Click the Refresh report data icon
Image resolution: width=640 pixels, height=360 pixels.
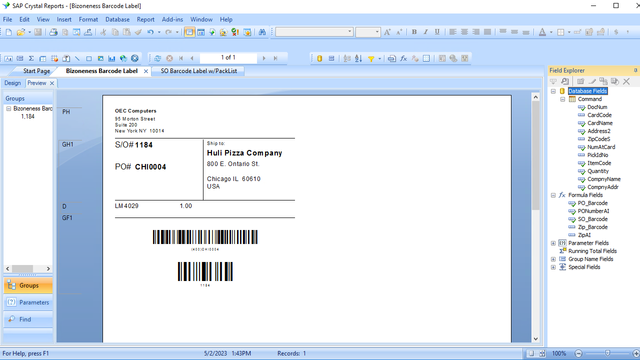click(158, 58)
